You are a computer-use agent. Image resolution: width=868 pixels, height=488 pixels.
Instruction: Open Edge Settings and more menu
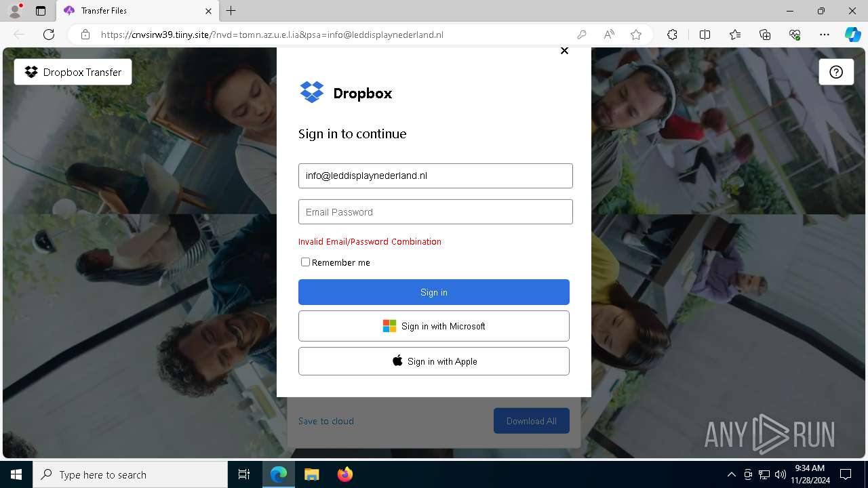(x=825, y=35)
